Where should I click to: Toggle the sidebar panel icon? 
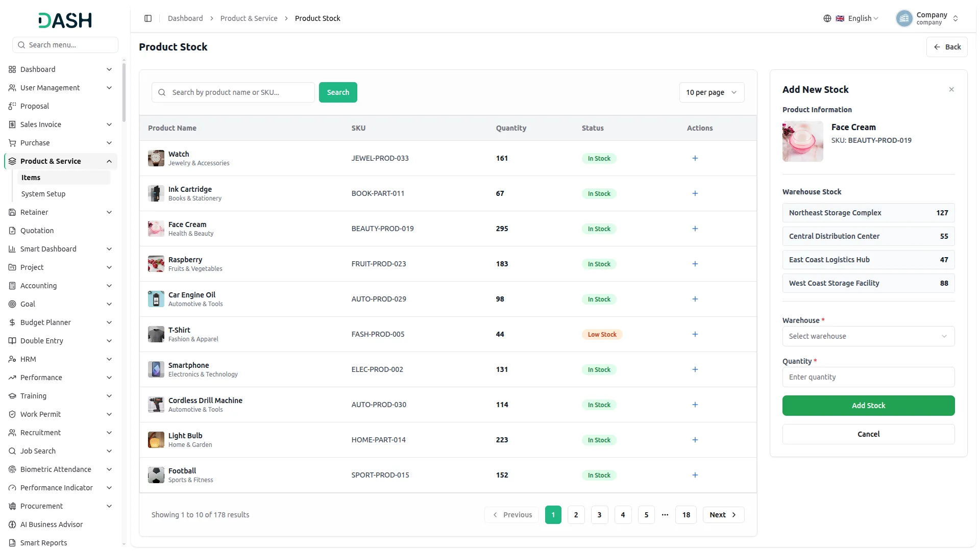(x=148, y=18)
